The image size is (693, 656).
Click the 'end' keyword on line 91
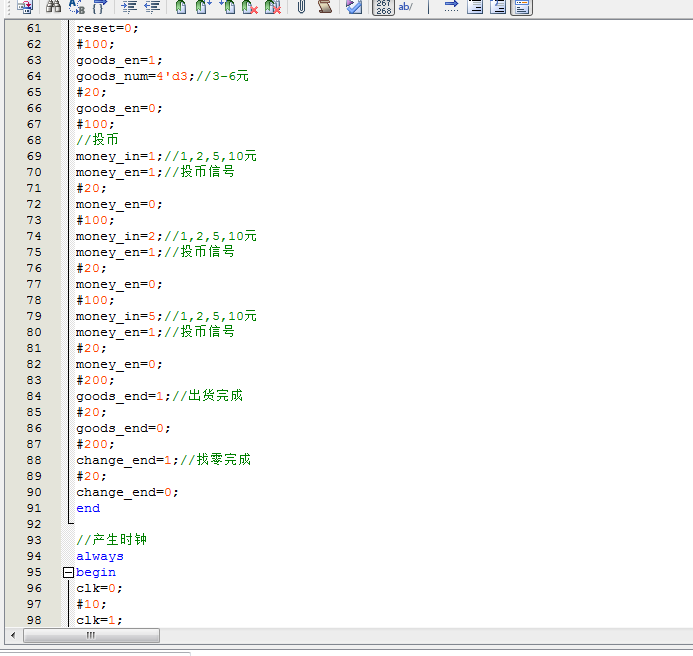pos(88,508)
